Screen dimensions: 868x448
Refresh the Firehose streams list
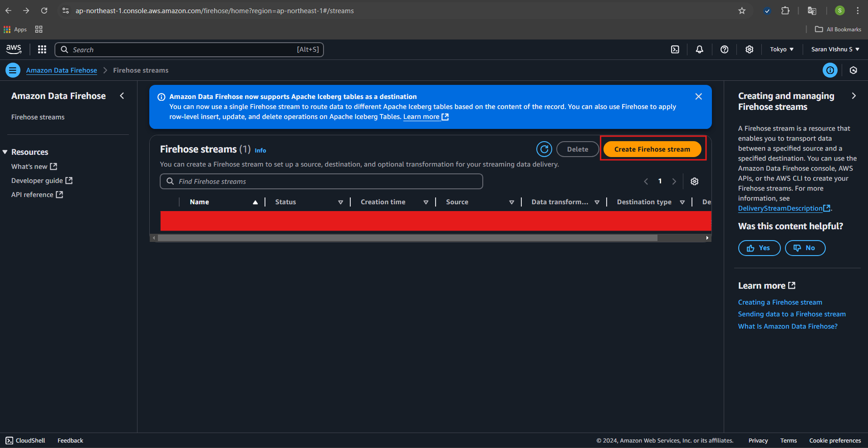pyautogui.click(x=544, y=149)
